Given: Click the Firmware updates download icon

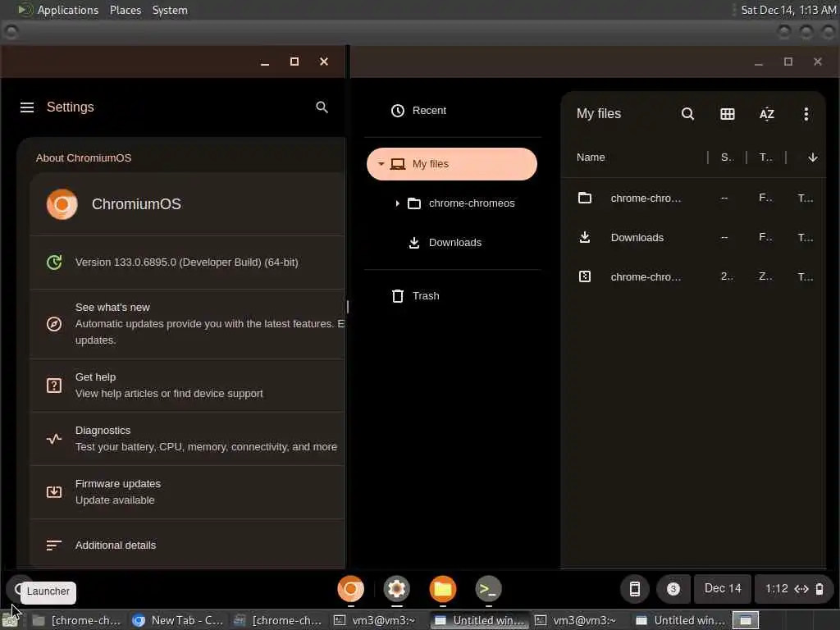Looking at the screenshot, I should pyautogui.click(x=54, y=492).
